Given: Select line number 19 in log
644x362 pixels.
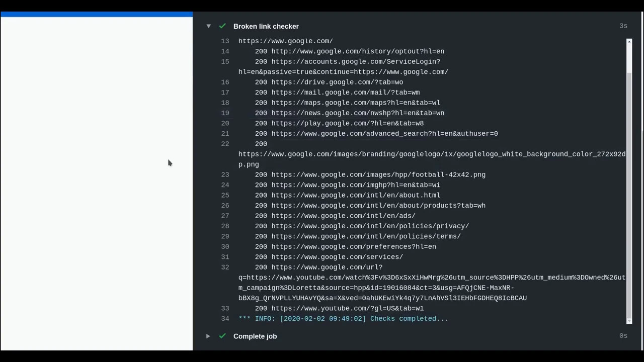Looking at the screenshot, I should coord(225,113).
